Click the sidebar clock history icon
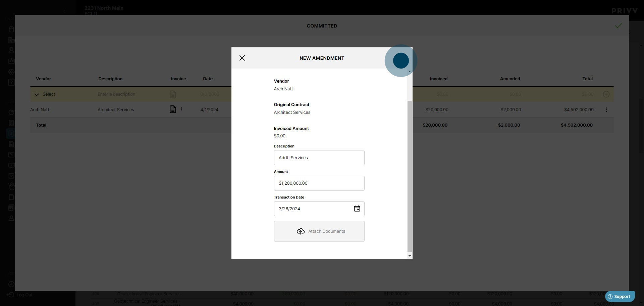Screen dimensions: 644x306 [11, 284]
